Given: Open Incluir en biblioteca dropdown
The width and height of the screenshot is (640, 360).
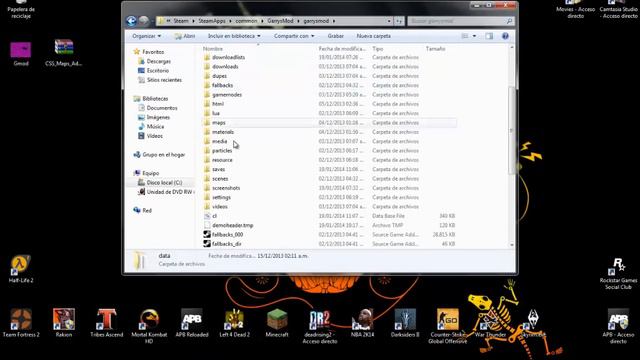Looking at the screenshot, I should [234, 36].
